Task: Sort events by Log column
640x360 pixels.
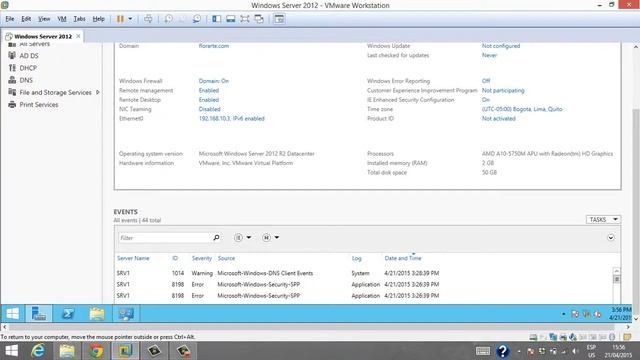Action: 356,258
